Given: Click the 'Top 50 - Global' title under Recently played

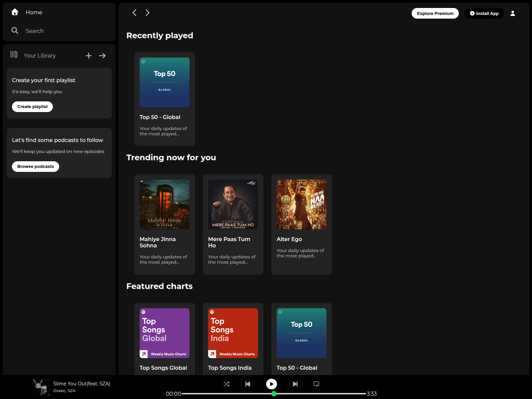Looking at the screenshot, I should pos(160,117).
